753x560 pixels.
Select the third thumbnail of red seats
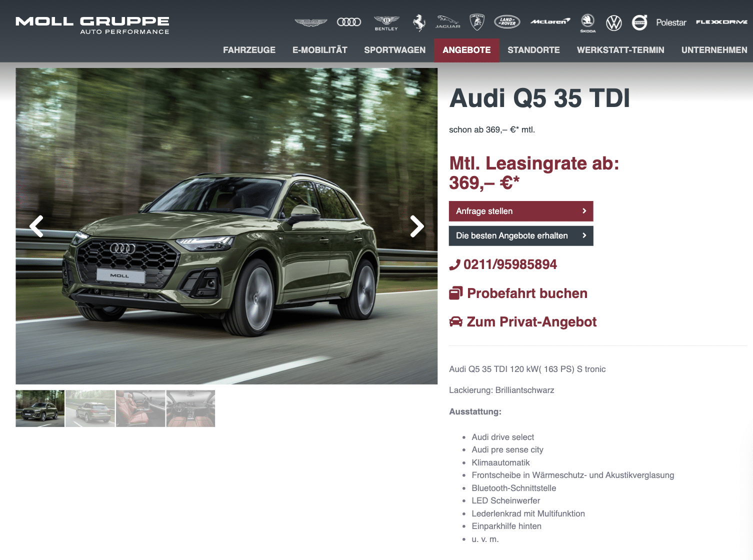140,408
